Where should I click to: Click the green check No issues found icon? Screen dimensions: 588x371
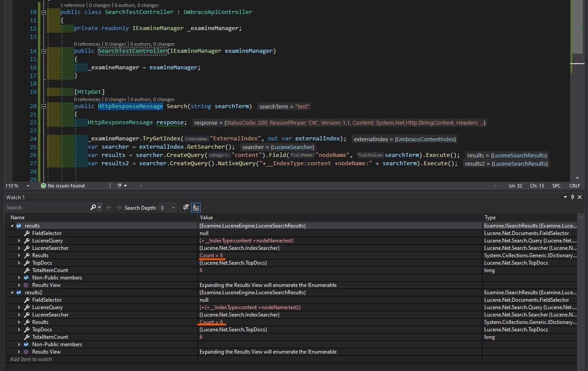coord(44,186)
